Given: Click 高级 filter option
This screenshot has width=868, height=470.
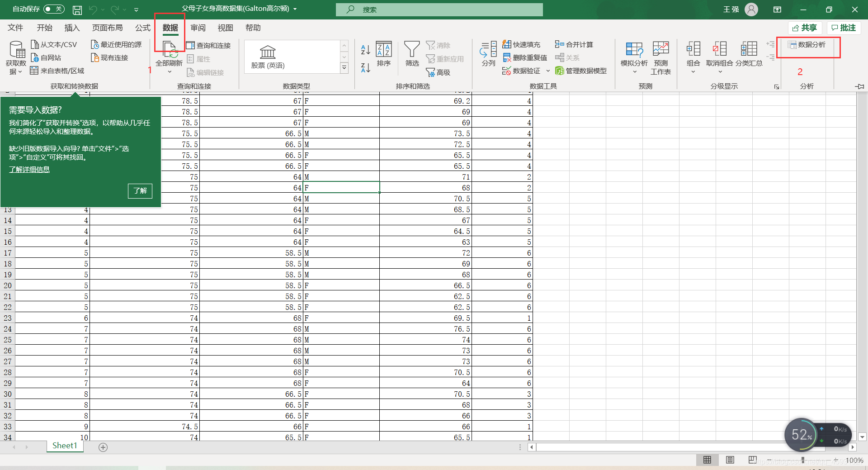Looking at the screenshot, I should point(438,72).
